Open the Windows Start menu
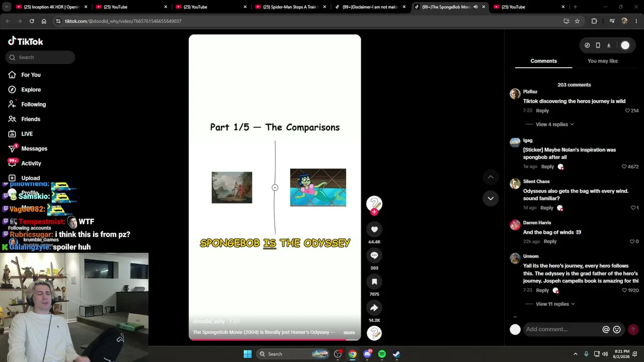644x362 pixels. tap(248, 354)
